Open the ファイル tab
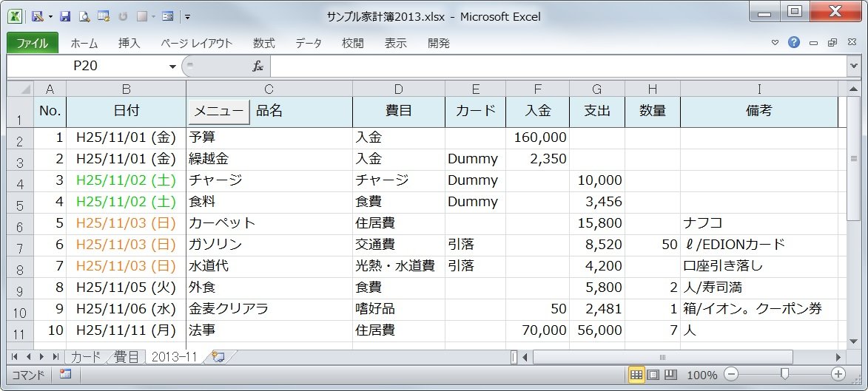868x391 pixels. pos(32,43)
